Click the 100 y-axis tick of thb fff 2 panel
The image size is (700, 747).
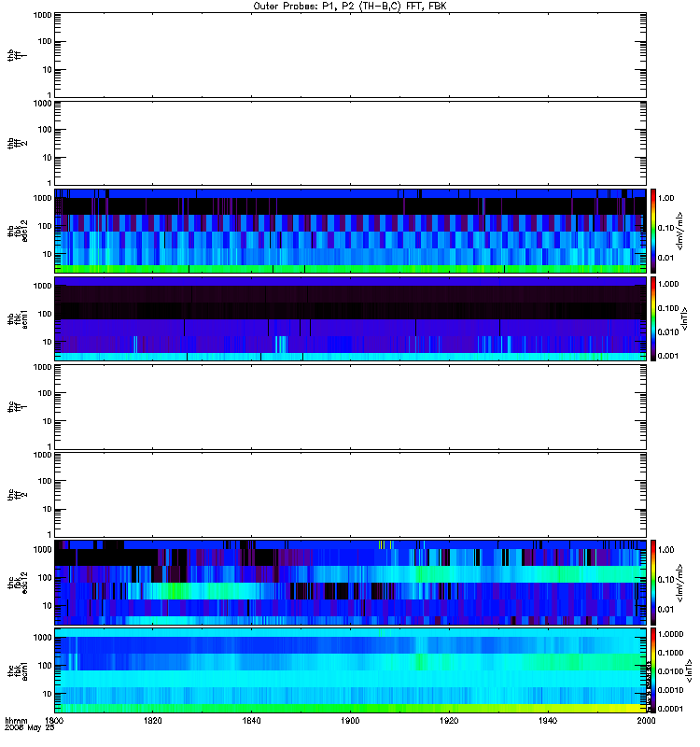pos(45,130)
